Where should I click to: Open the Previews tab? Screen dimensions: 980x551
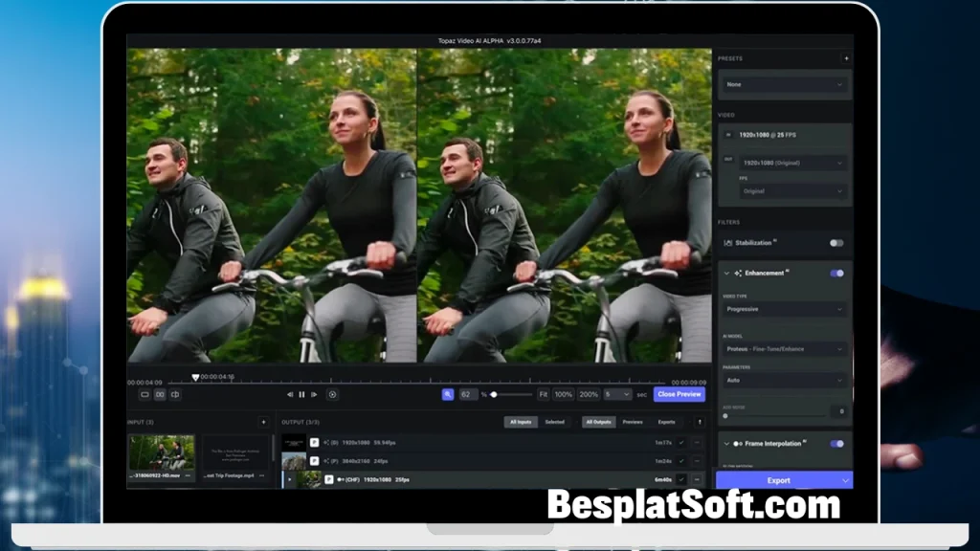point(633,422)
